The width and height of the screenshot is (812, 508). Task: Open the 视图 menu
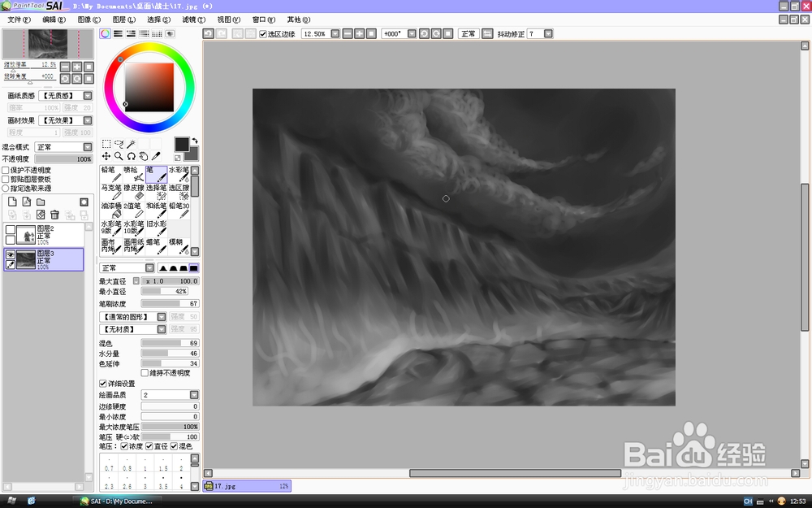tap(229, 20)
